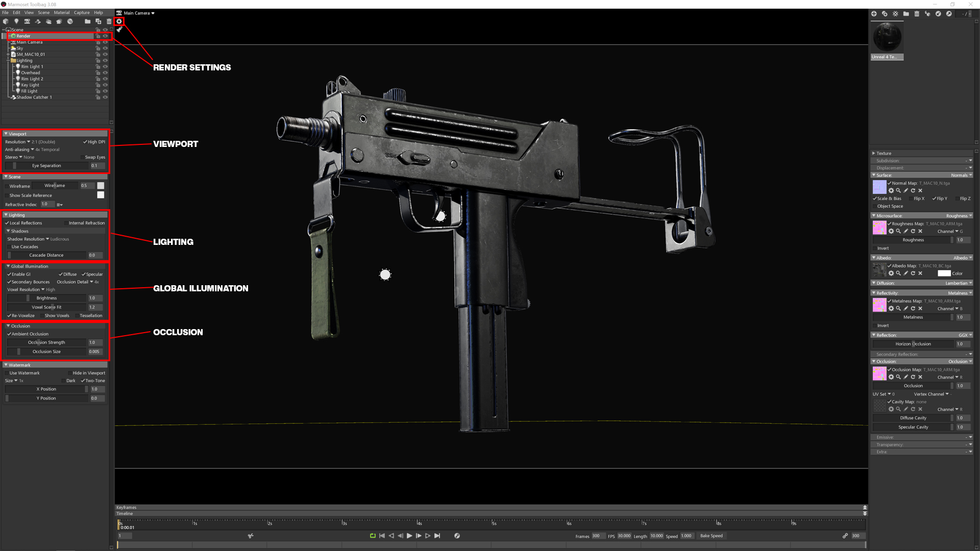
Task: Clear the Metalness Map (X icon)
Action: tap(920, 309)
